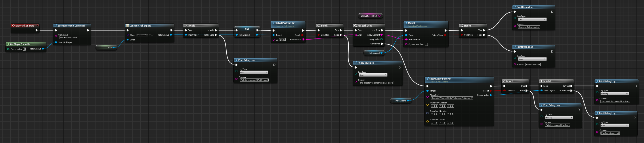Open the Class dropdown in Construct Pak Expand
This screenshot has width=644, height=143.
coord(142,35)
